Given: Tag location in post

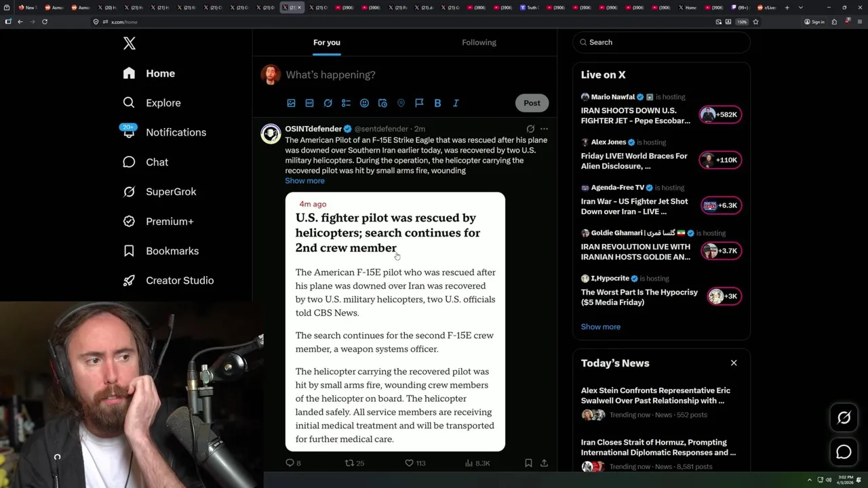Looking at the screenshot, I should point(401,103).
